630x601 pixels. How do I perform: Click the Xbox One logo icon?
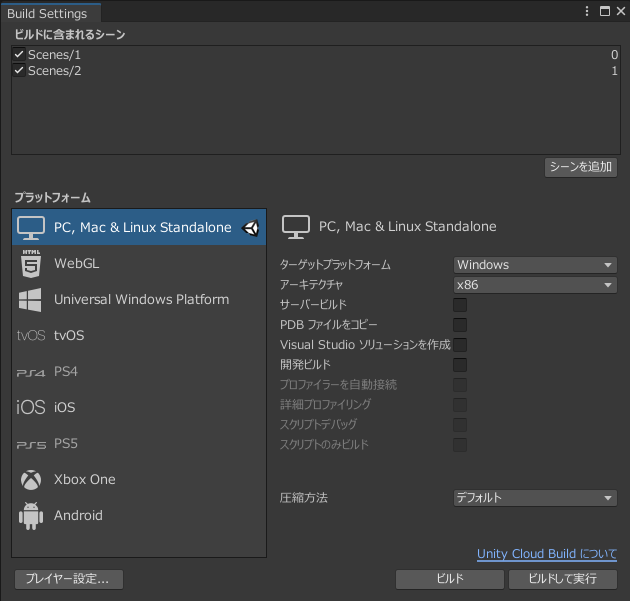31,480
